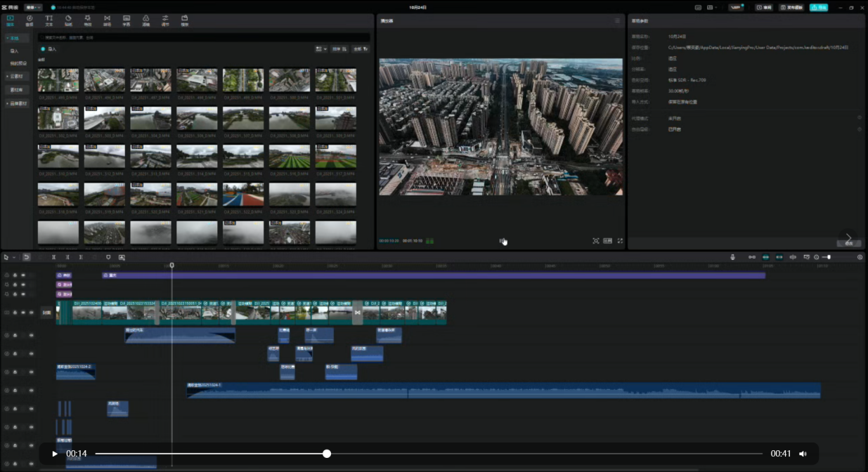868x472 pixels.
Task: Click the microphone record voiceover icon
Action: click(x=732, y=257)
